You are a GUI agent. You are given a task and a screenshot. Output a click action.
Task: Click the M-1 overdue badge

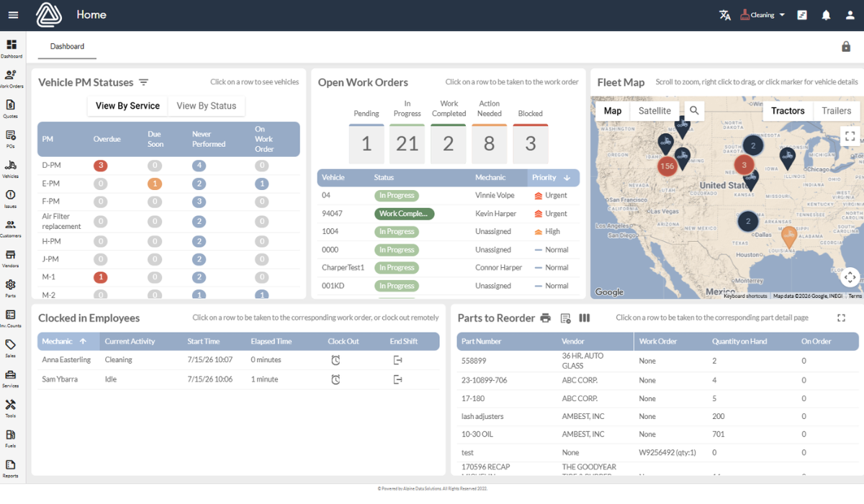(x=101, y=277)
